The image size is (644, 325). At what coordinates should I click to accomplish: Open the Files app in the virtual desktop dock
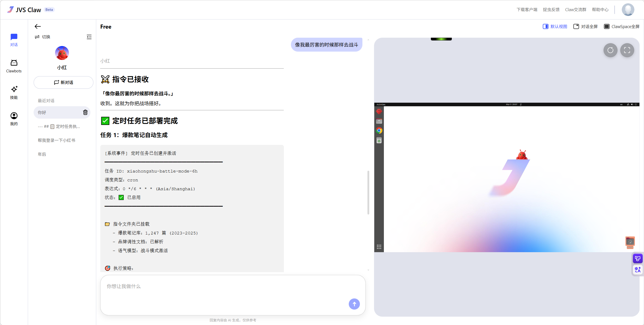coord(379,121)
